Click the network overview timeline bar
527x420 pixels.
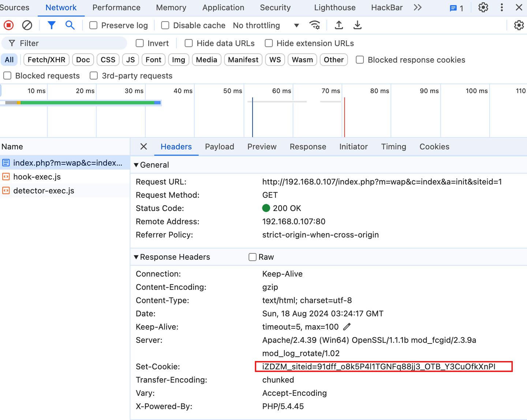pos(81,103)
